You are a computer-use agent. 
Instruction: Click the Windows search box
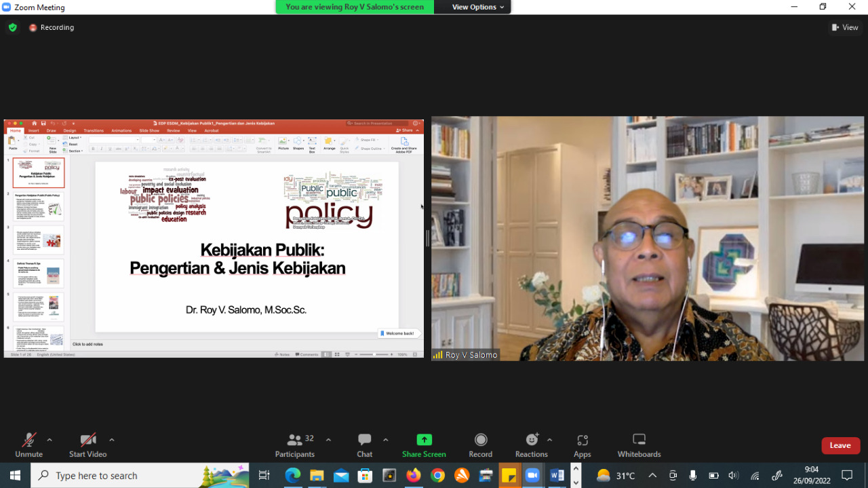(140, 476)
